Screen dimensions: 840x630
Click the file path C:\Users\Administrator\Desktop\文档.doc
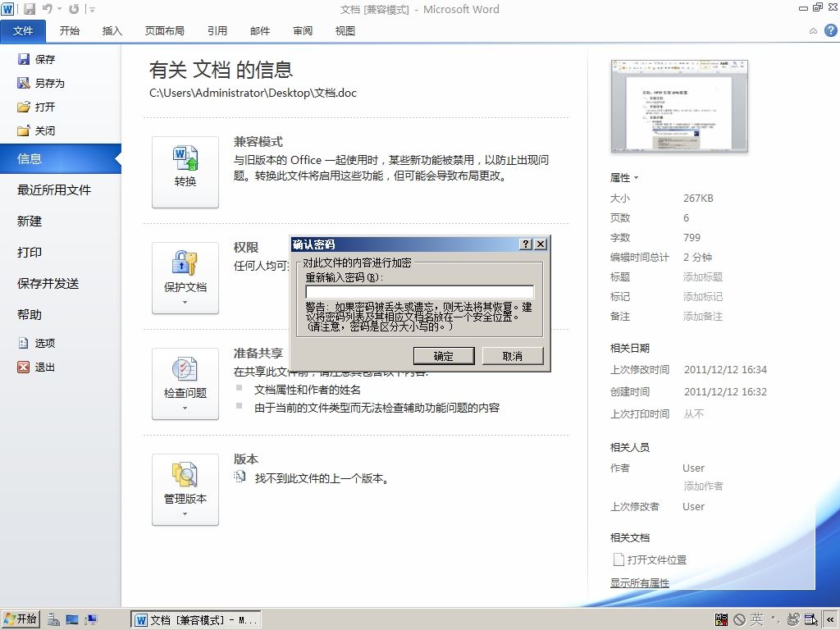click(253, 94)
